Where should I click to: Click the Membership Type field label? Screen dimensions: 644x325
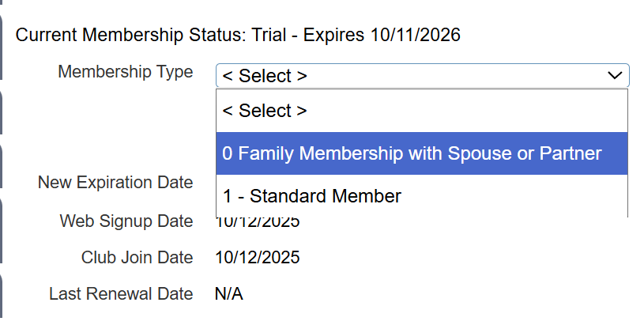pos(125,72)
